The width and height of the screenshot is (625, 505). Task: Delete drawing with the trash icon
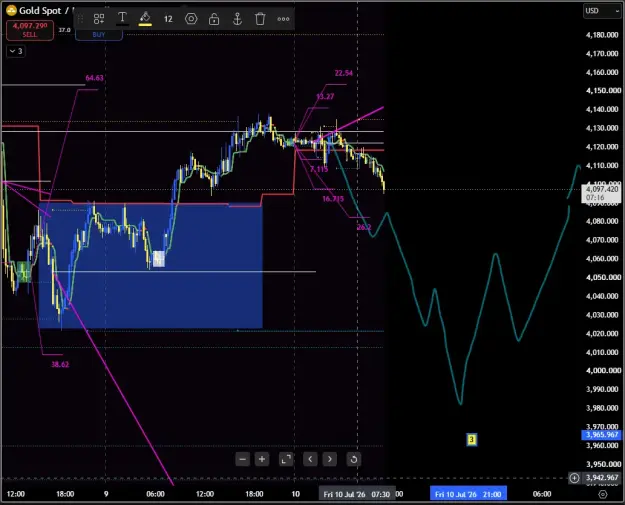click(260, 19)
